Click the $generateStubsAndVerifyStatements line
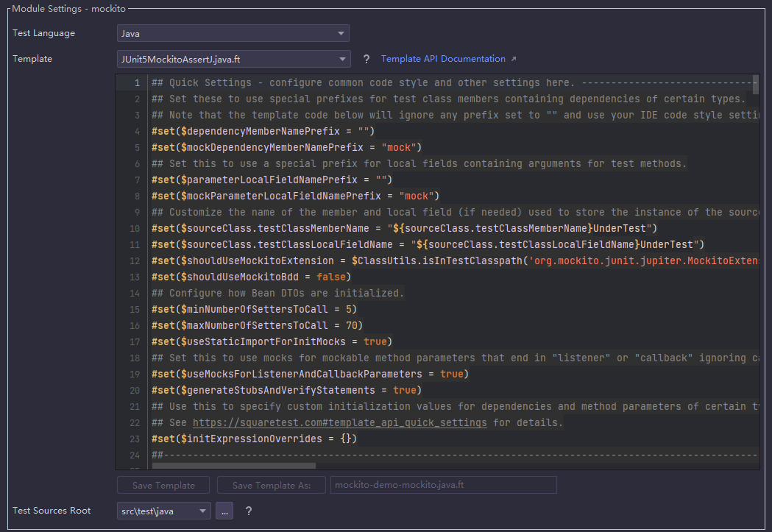 tap(286, 391)
